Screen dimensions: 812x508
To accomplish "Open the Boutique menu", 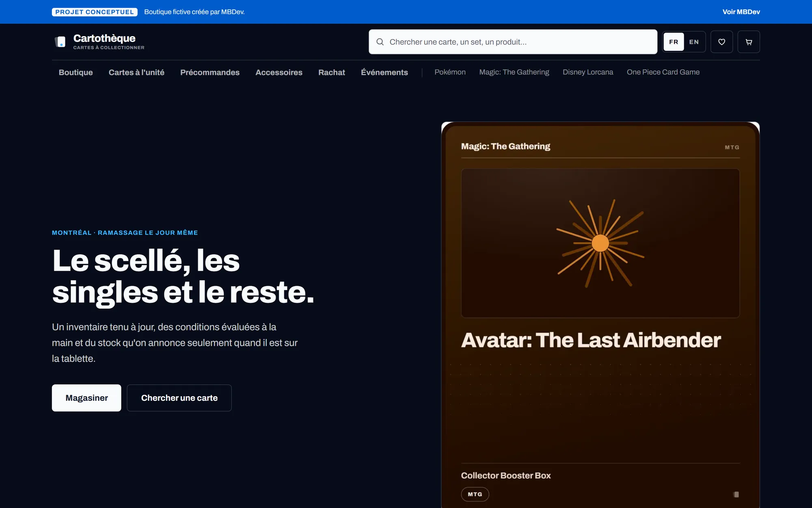I will (x=76, y=72).
